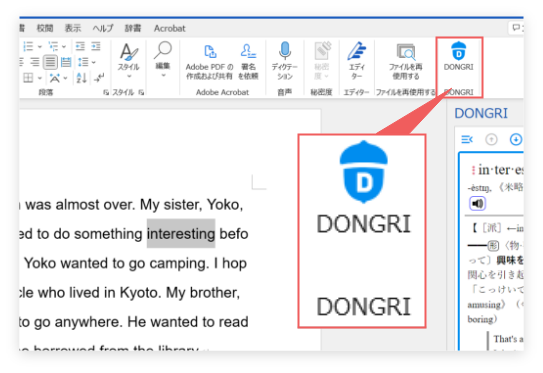
Task: Click the words 'Yoko wanted to go camping'
Action: point(117,264)
